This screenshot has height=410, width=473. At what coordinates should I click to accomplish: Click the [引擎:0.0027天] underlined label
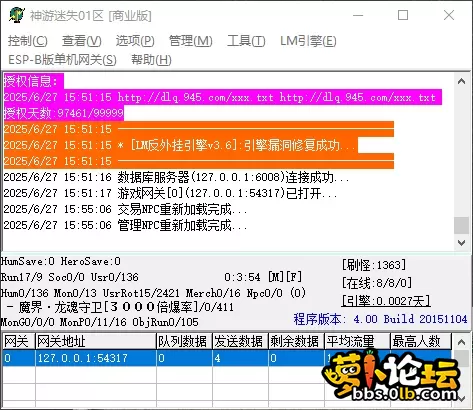386,301
